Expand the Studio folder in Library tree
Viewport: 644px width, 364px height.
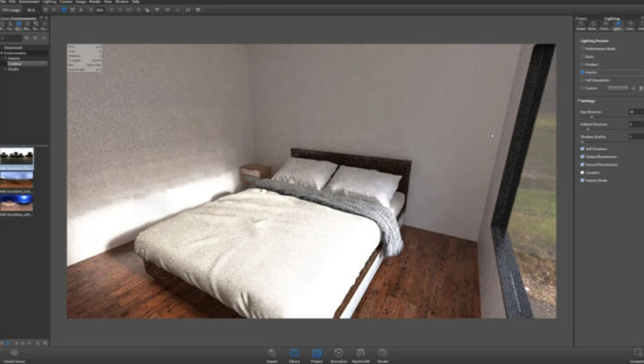pos(5,69)
